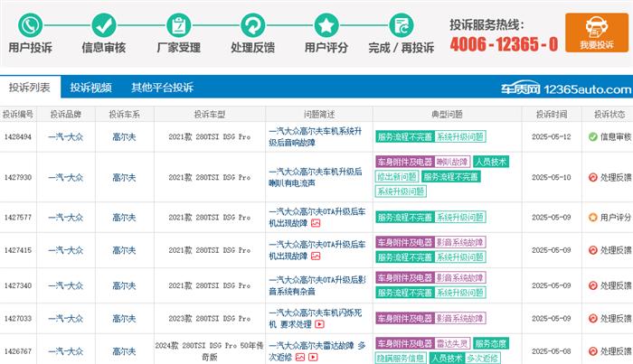Click the orange 我要投诉 button
The image size is (633, 364).
(597, 33)
